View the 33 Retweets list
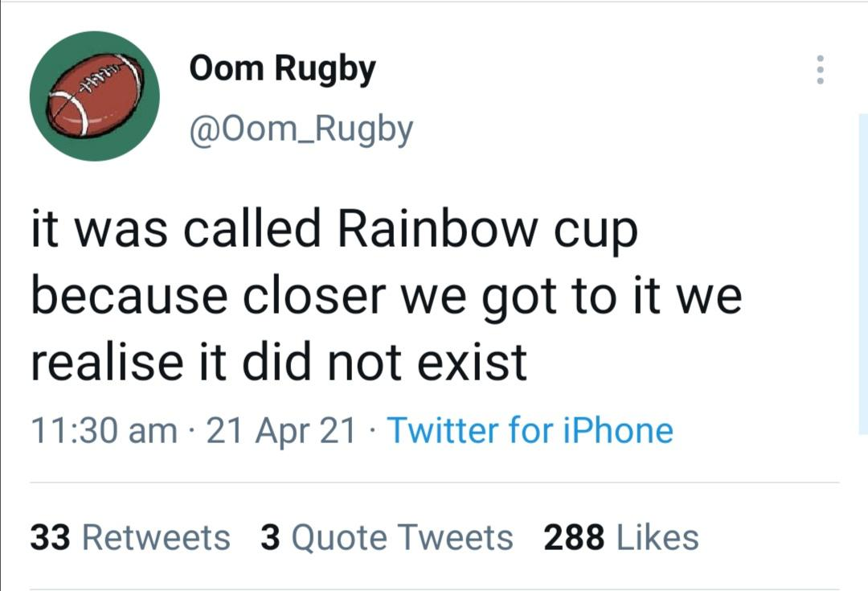Image resolution: width=868 pixels, height=591 pixels. click(130, 537)
